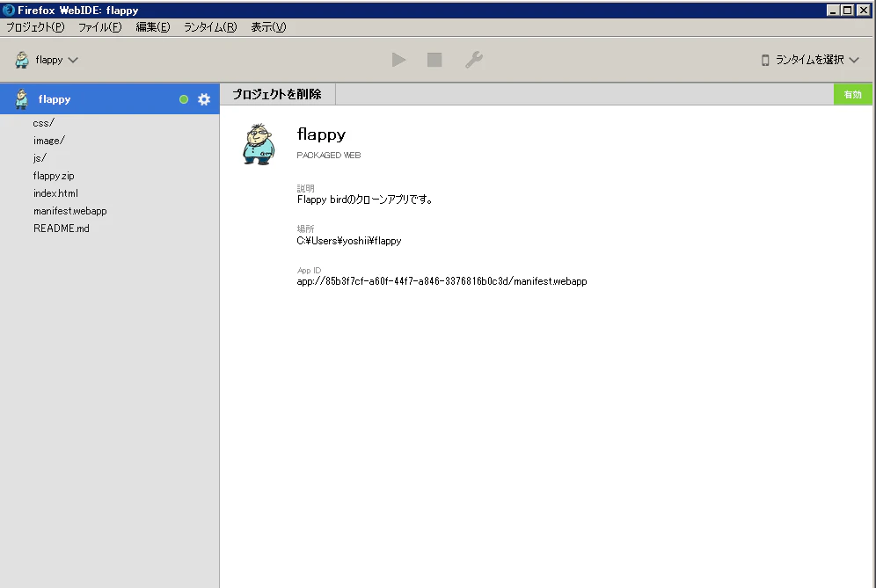The image size is (876, 588).
Task: Open the ランタイム(R) menu
Action: 210,26
